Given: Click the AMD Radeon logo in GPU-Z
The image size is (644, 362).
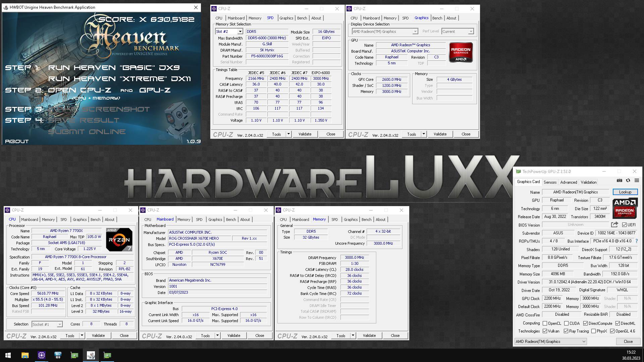Looking at the screenshot, I should point(625,209).
